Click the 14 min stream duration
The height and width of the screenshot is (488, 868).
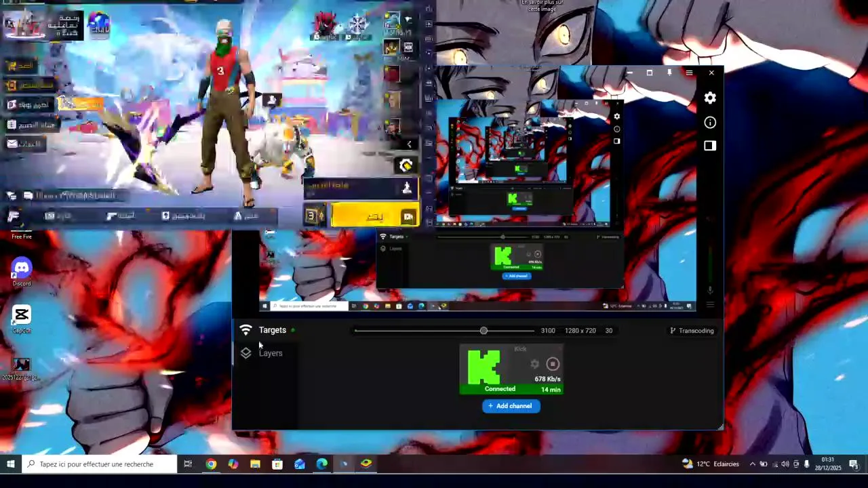click(551, 390)
